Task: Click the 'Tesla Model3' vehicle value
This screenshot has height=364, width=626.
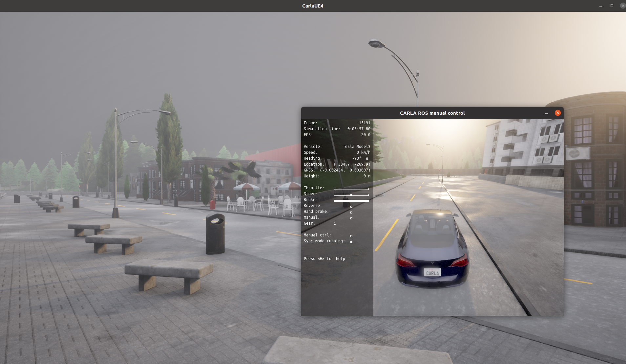Action: click(x=357, y=147)
